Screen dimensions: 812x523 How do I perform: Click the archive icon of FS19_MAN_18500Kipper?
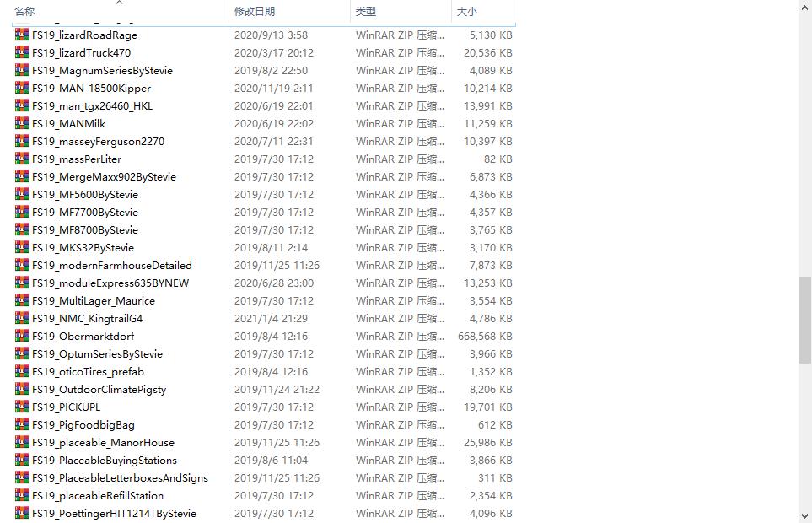tap(22, 88)
